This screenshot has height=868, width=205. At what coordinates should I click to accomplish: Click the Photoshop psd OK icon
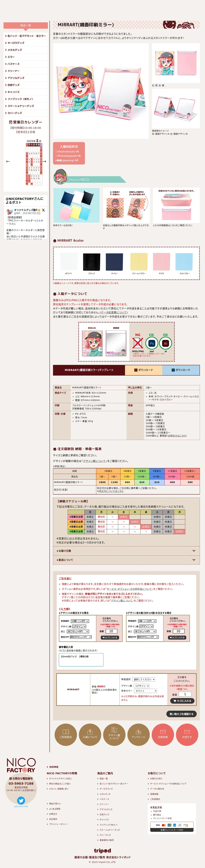[x=152, y=343]
